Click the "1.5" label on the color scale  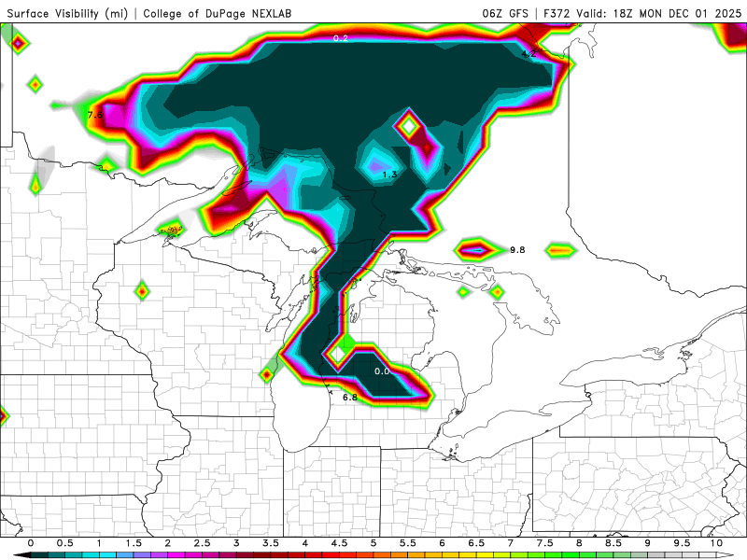click(134, 543)
